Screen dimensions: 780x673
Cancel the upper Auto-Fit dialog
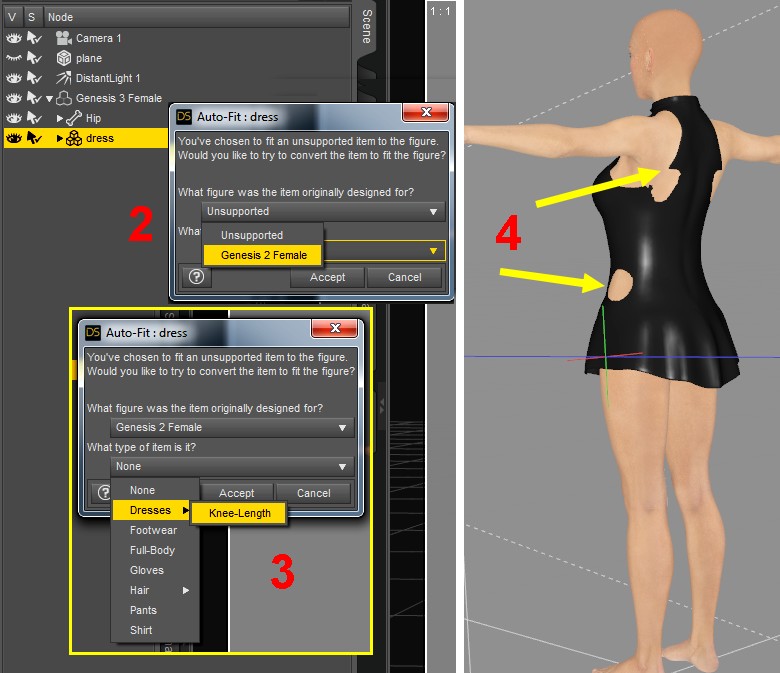click(404, 277)
